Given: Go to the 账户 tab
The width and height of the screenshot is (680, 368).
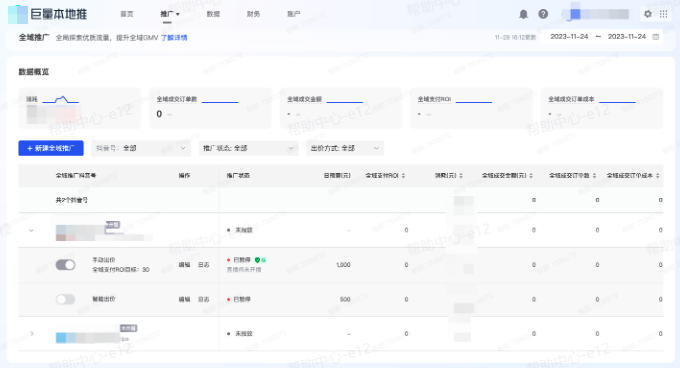Looking at the screenshot, I should [294, 14].
